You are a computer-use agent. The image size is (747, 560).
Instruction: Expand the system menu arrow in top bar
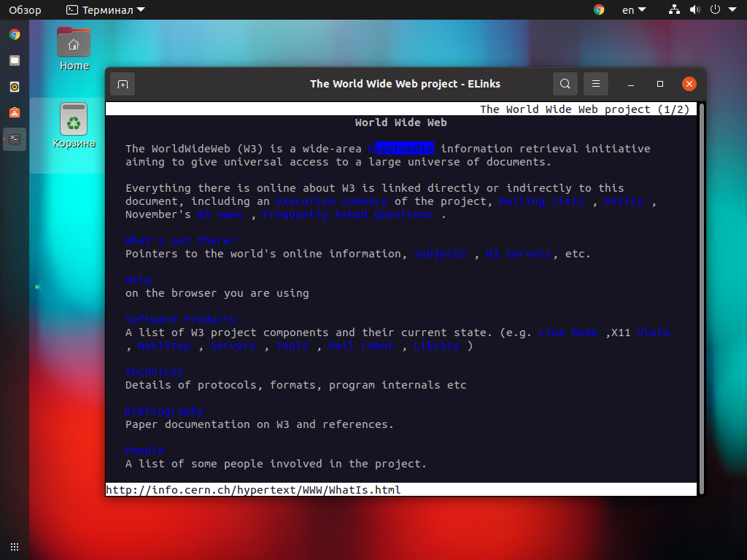coord(732,9)
